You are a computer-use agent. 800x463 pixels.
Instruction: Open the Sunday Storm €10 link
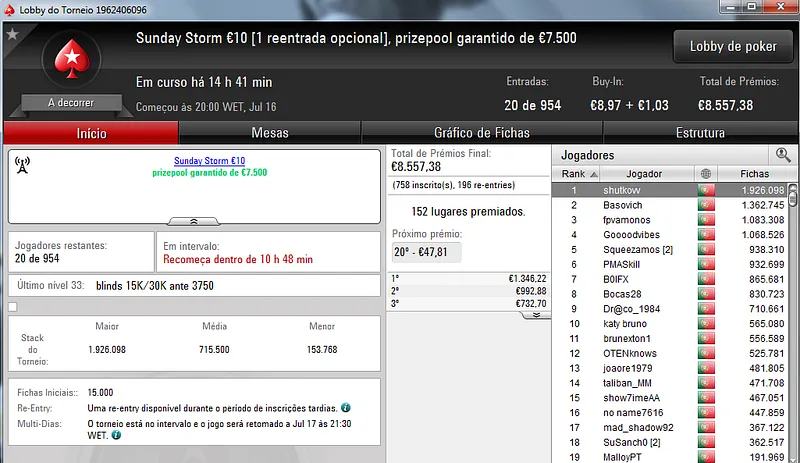(209, 161)
